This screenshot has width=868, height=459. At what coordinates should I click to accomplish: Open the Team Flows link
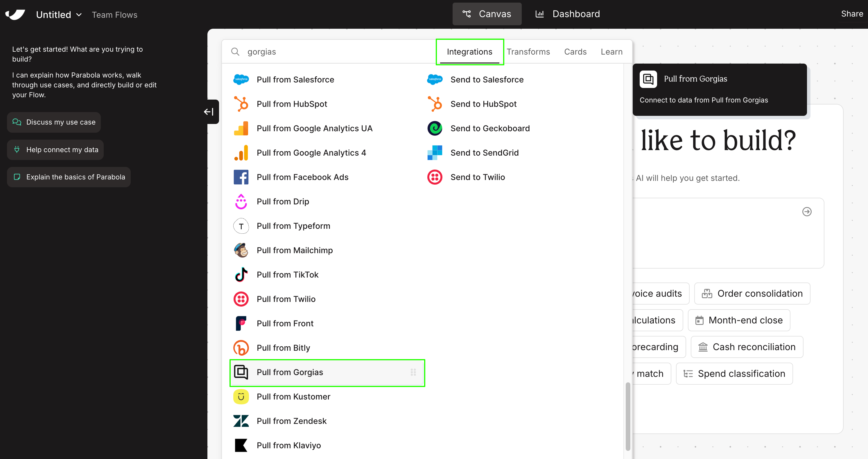pyautogui.click(x=114, y=15)
